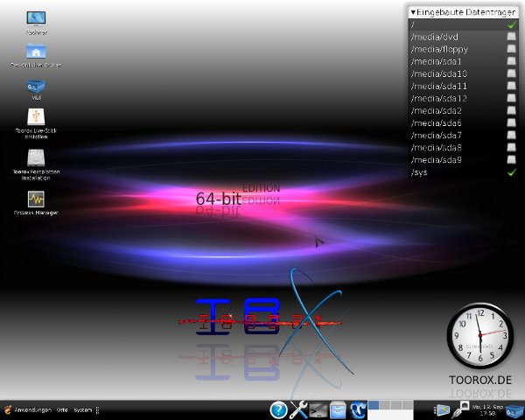Viewport: 525px width, 420px height.
Task: Collapse the Eingebaute Datenträger list
Action: [413, 12]
